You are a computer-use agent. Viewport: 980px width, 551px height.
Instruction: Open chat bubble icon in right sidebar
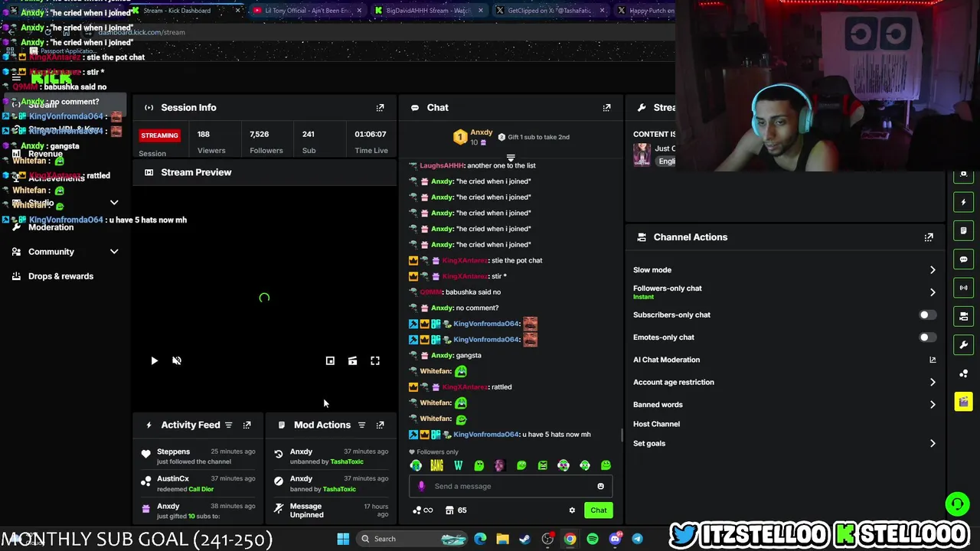click(964, 259)
